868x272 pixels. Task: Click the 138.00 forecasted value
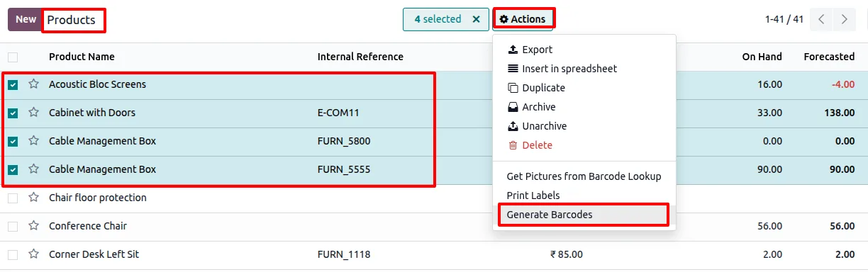(840, 113)
